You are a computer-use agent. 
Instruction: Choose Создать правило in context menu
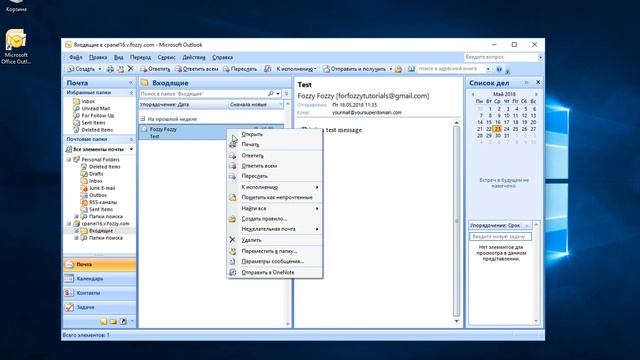275,219
